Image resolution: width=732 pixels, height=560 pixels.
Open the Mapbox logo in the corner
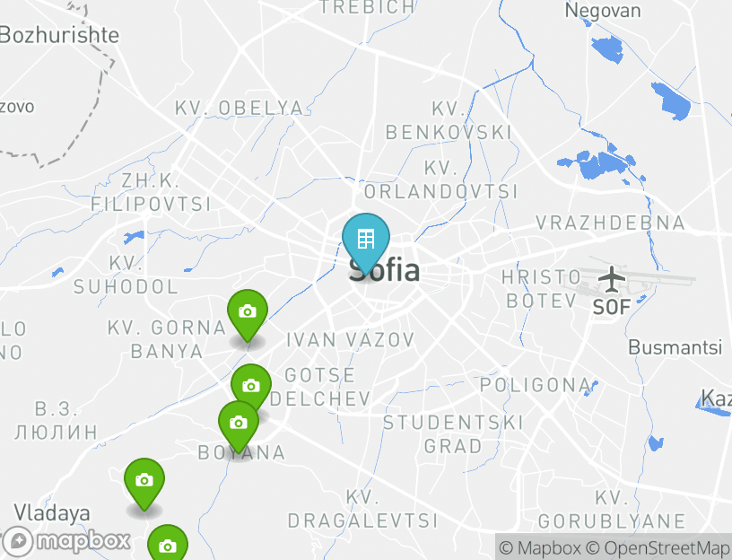65,542
